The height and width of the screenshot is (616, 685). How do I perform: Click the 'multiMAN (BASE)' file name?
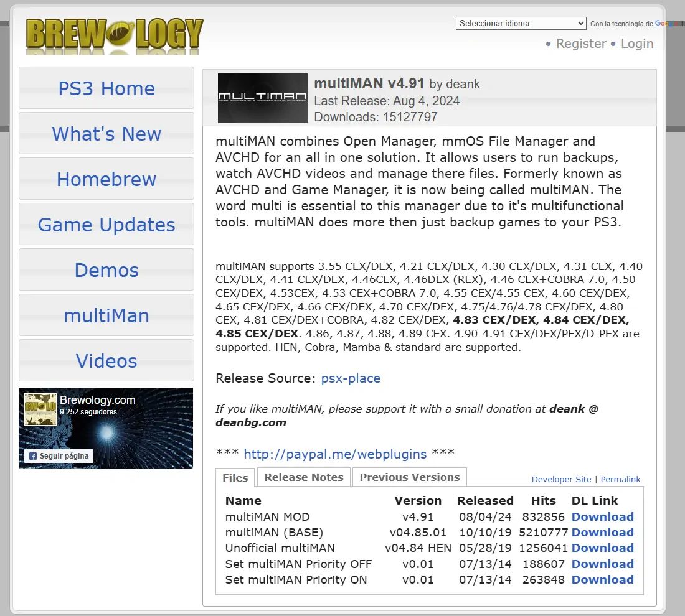275,533
